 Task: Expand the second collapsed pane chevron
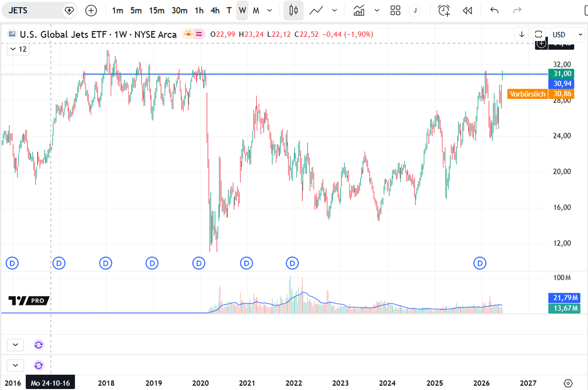click(15, 365)
